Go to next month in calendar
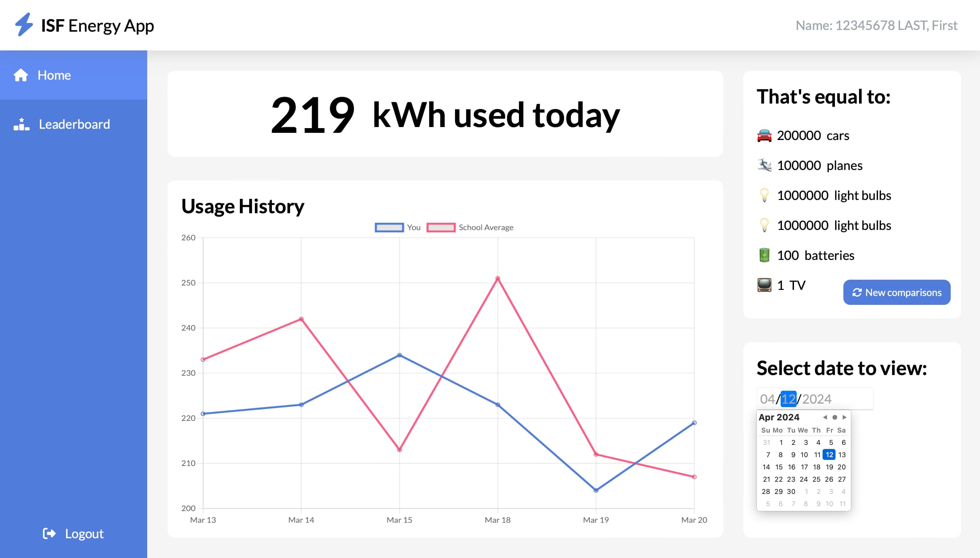 tap(844, 417)
